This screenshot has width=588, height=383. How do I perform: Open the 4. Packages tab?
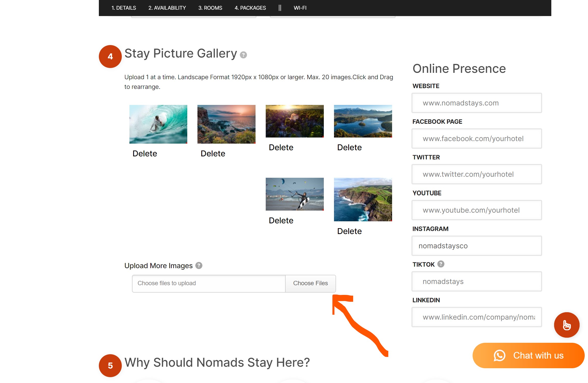coord(250,8)
